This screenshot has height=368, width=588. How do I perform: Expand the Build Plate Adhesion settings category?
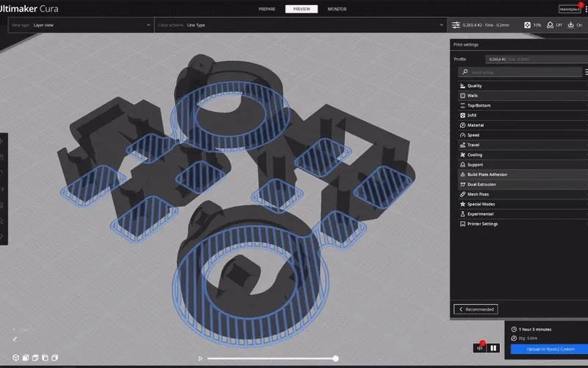523,174
